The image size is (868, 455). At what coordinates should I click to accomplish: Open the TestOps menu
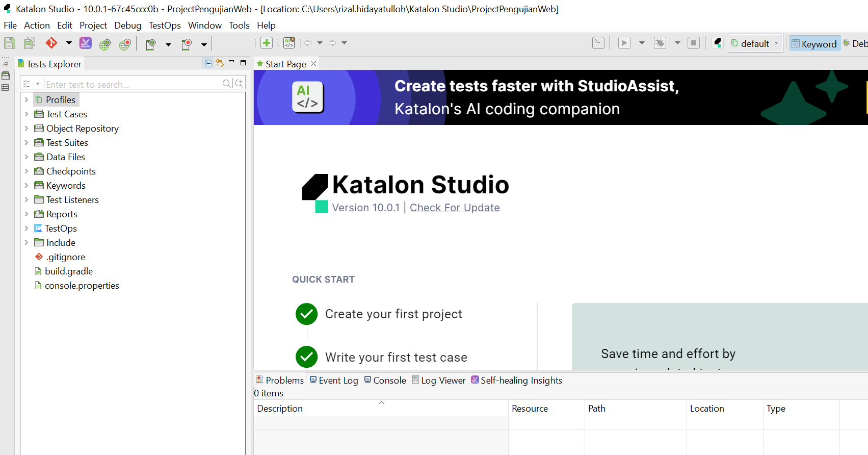[165, 26]
